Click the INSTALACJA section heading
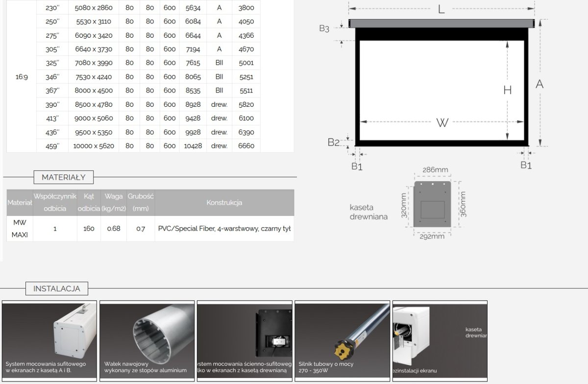This screenshot has height=384, width=588. [56, 288]
